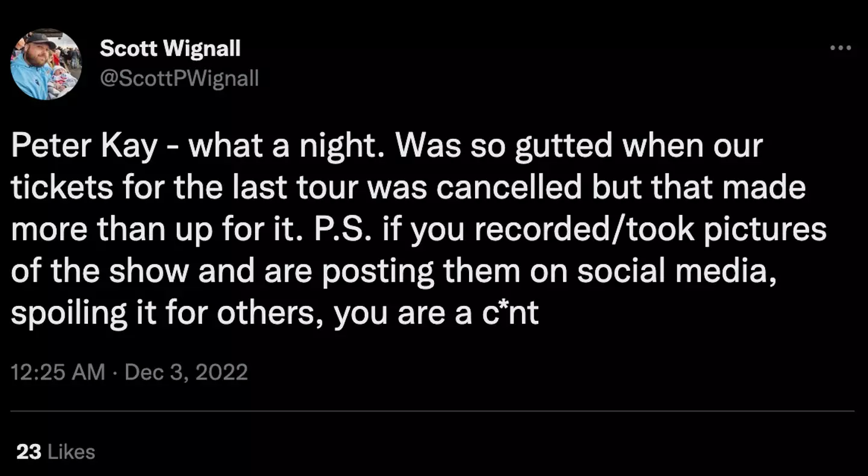Open the 23 Likes list
The height and width of the screenshot is (476, 868).
[x=55, y=452]
